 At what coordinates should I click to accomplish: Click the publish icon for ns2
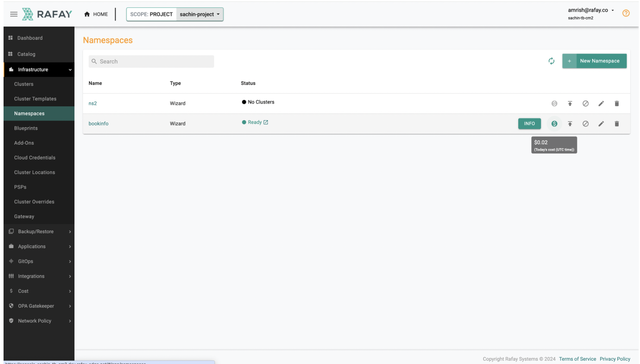click(570, 104)
